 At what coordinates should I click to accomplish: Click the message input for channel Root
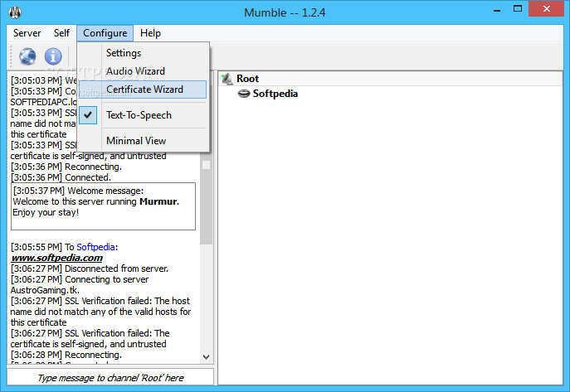coord(110,377)
